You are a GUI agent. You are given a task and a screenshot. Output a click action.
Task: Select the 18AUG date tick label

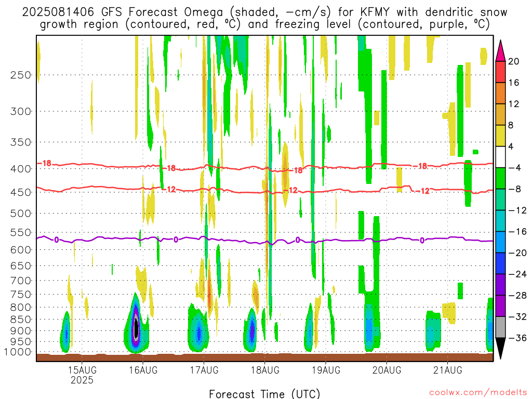(265, 369)
